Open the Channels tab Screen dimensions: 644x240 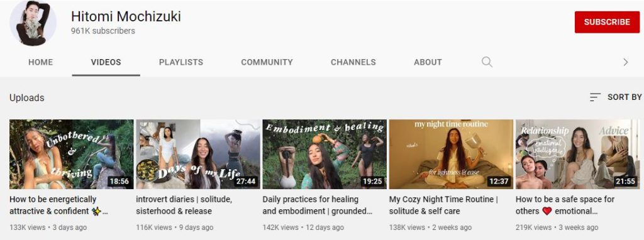pyautogui.click(x=353, y=62)
